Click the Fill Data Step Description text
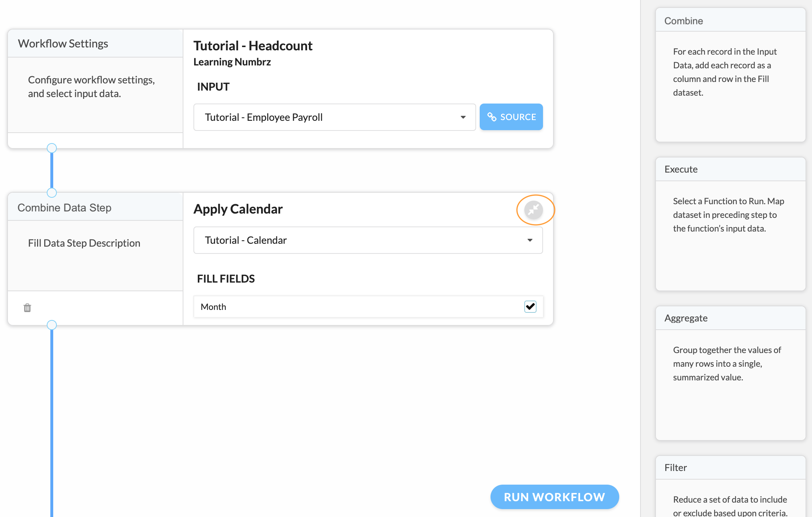The image size is (812, 517). pos(84,243)
